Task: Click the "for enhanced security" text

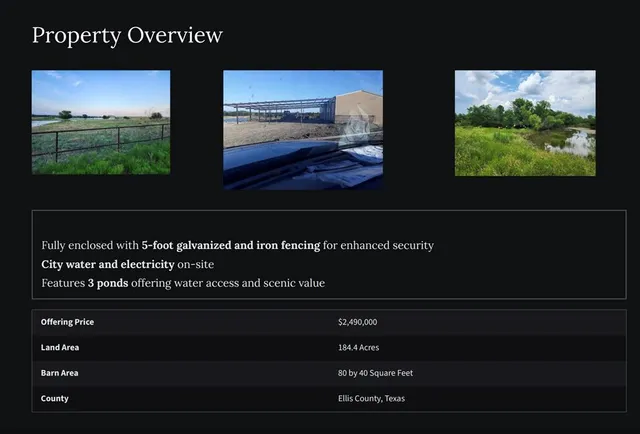Action: point(379,245)
